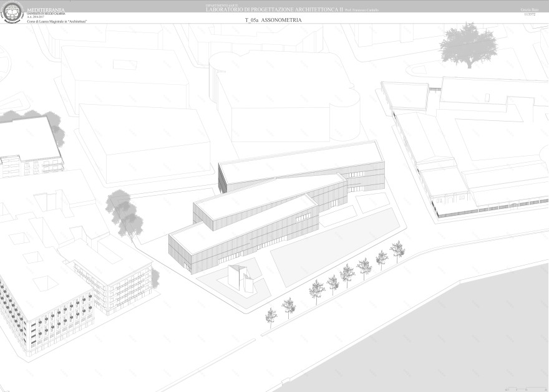
Task: Select the large dark tree at top right
Action: [468, 44]
